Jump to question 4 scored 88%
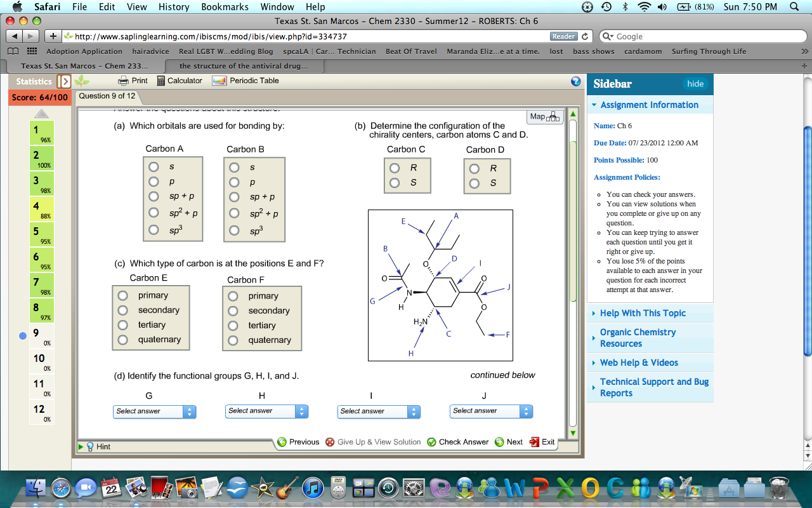 [43, 209]
